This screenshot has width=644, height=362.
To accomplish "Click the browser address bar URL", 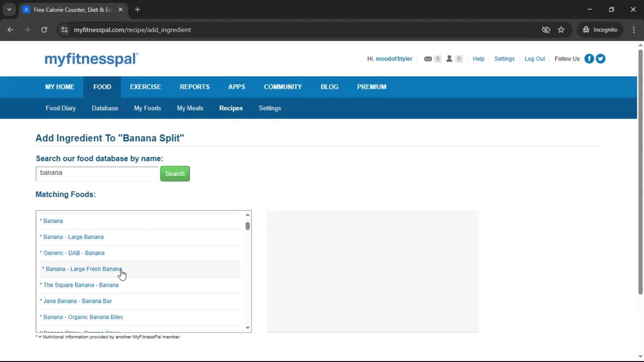I will [132, 30].
